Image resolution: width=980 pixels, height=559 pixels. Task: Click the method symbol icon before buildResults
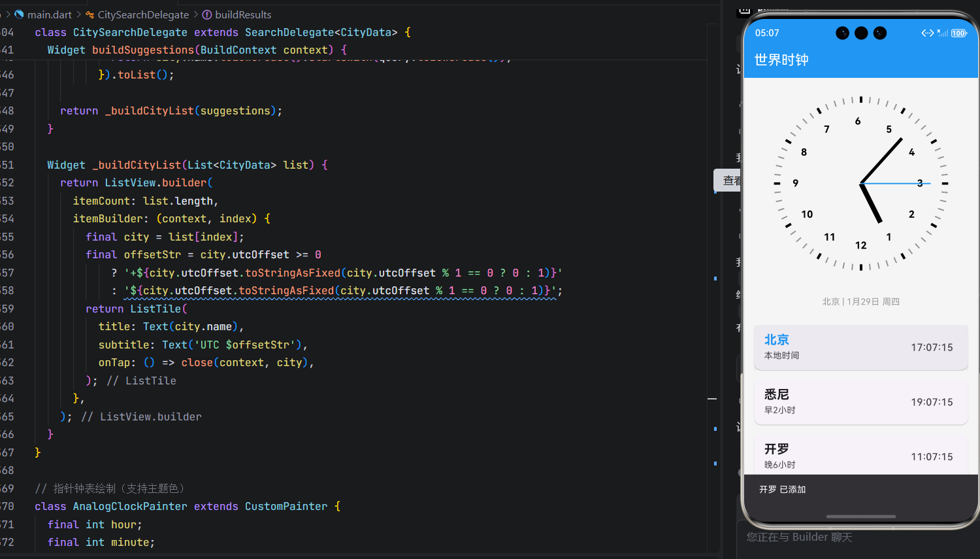click(x=206, y=14)
